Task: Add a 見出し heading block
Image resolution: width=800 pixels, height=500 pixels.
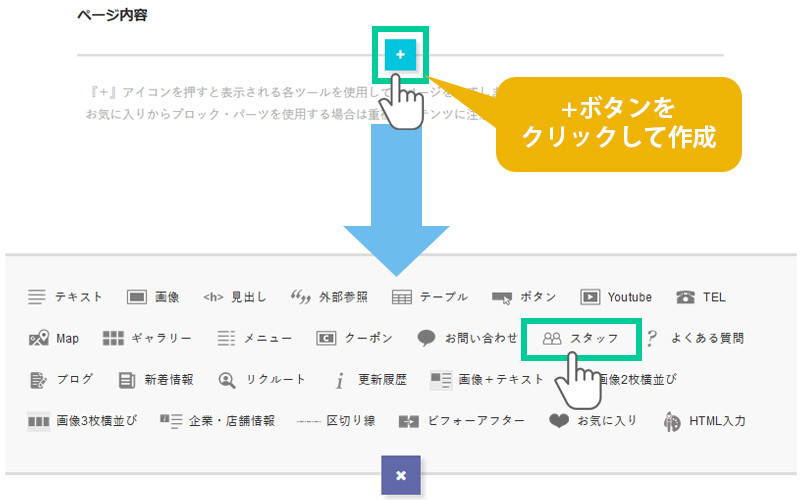Action: [x=235, y=297]
